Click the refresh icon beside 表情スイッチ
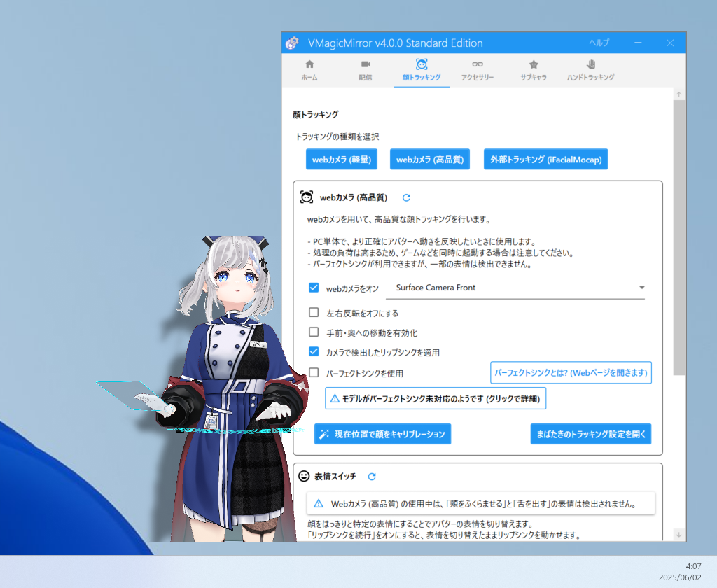The height and width of the screenshot is (588, 717). click(372, 476)
